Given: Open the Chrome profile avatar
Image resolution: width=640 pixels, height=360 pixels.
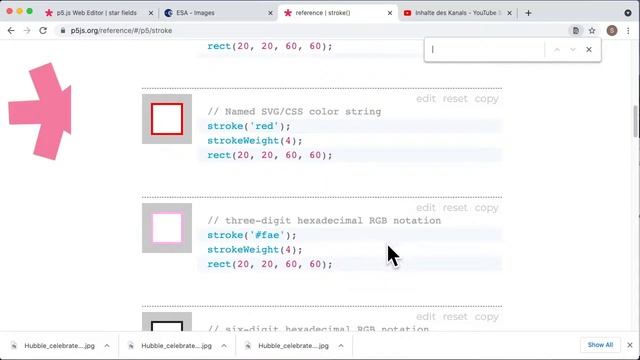Looking at the screenshot, I should [612, 31].
